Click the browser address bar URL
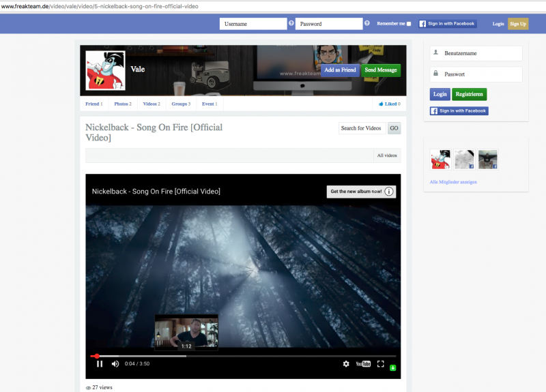This screenshot has height=392, width=546. pos(100,6)
